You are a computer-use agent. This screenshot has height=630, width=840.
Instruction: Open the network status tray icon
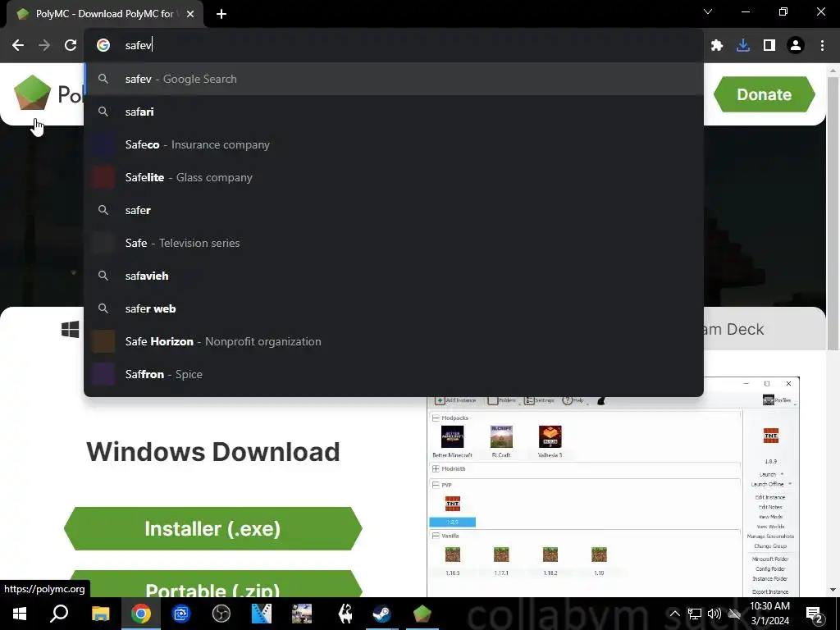(695, 614)
